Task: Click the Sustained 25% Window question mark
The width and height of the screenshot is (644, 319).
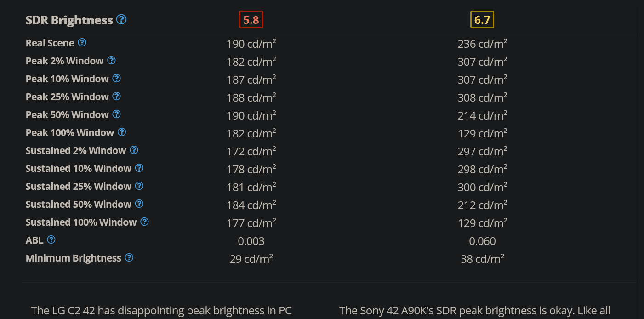Action: pos(139,186)
